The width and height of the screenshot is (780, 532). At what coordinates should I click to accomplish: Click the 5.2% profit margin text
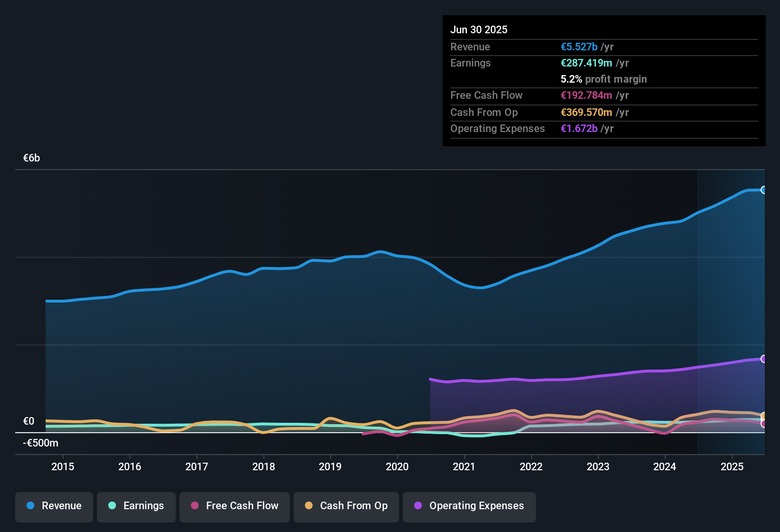[603, 79]
